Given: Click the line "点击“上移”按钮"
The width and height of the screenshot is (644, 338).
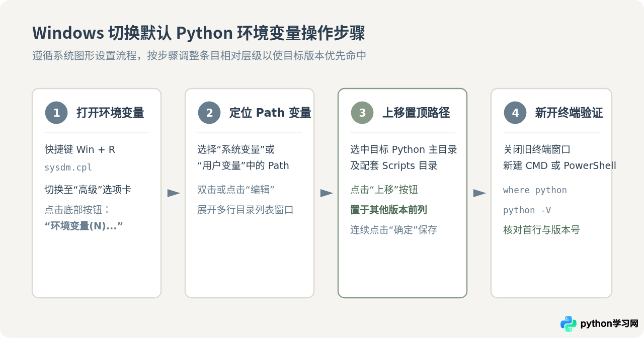Looking at the screenshot, I should [x=384, y=190].
